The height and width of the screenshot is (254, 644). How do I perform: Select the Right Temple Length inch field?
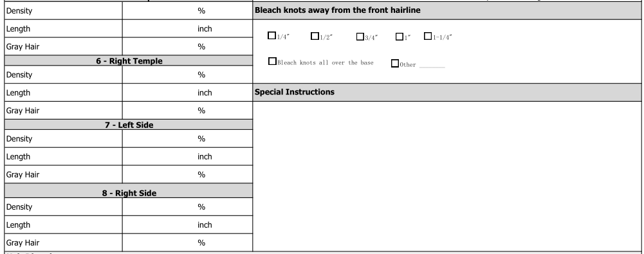[x=187, y=93]
